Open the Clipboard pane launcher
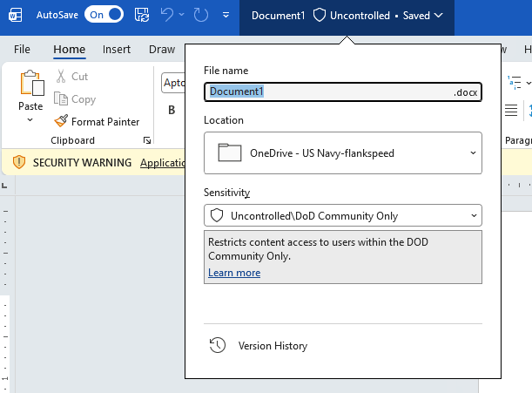 [x=147, y=140]
